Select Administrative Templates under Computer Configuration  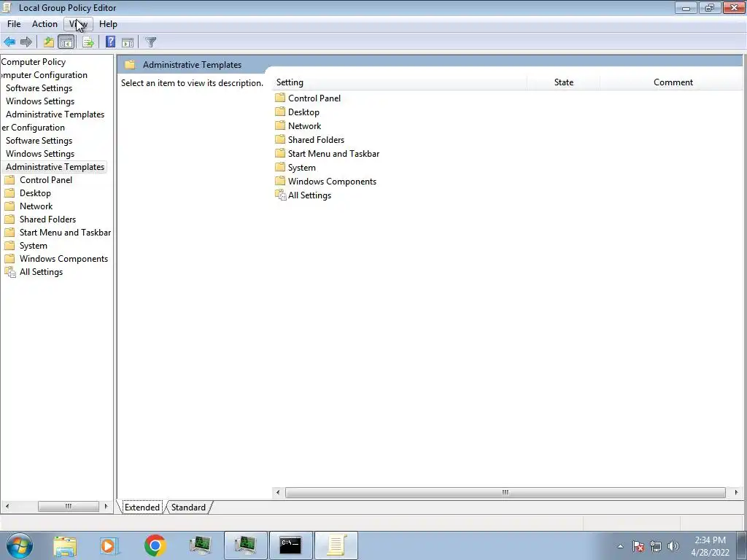click(x=55, y=114)
